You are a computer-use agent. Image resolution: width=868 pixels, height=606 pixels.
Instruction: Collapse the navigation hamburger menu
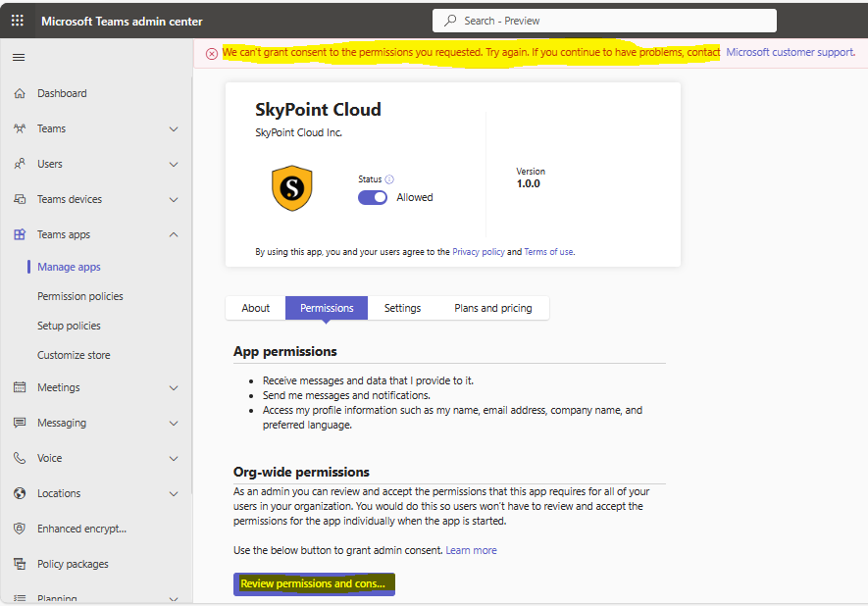pos(19,58)
